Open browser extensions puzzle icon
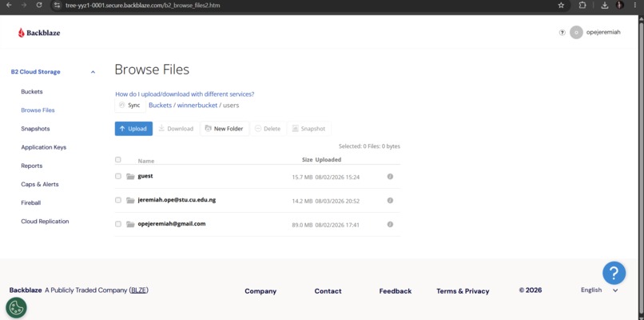Screen dimensions: 644x320 point(582,6)
